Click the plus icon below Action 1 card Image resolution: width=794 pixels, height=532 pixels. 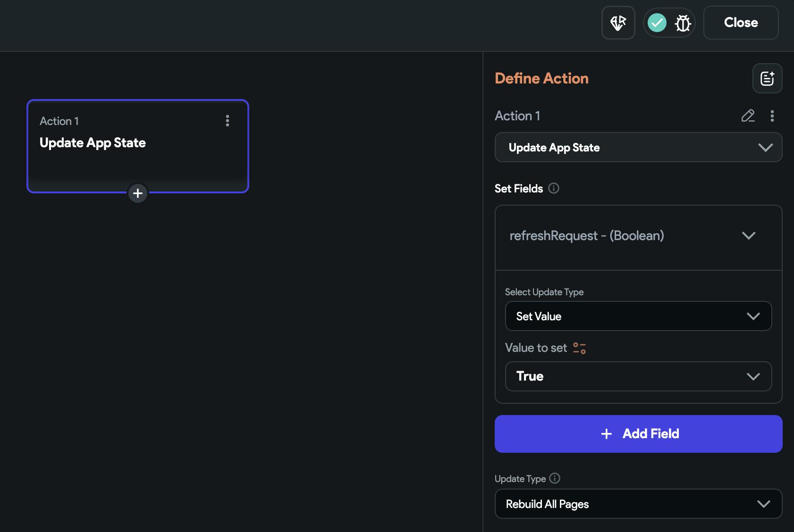tap(138, 193)
